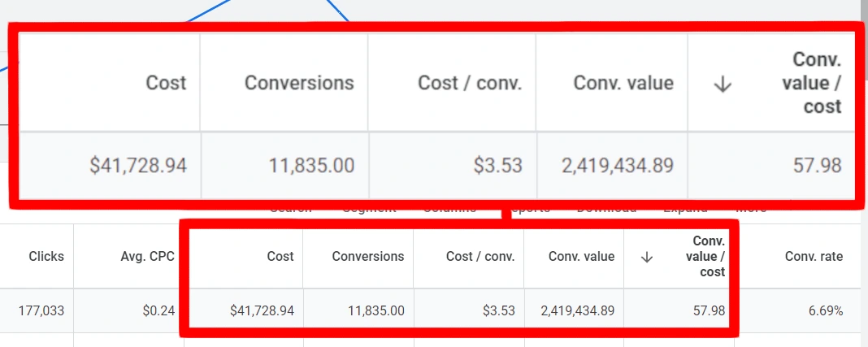Viewport: 868px width, 347px height.
Task: Select the 6.69% conversion rate cell
Action: [x=824, y=310]
